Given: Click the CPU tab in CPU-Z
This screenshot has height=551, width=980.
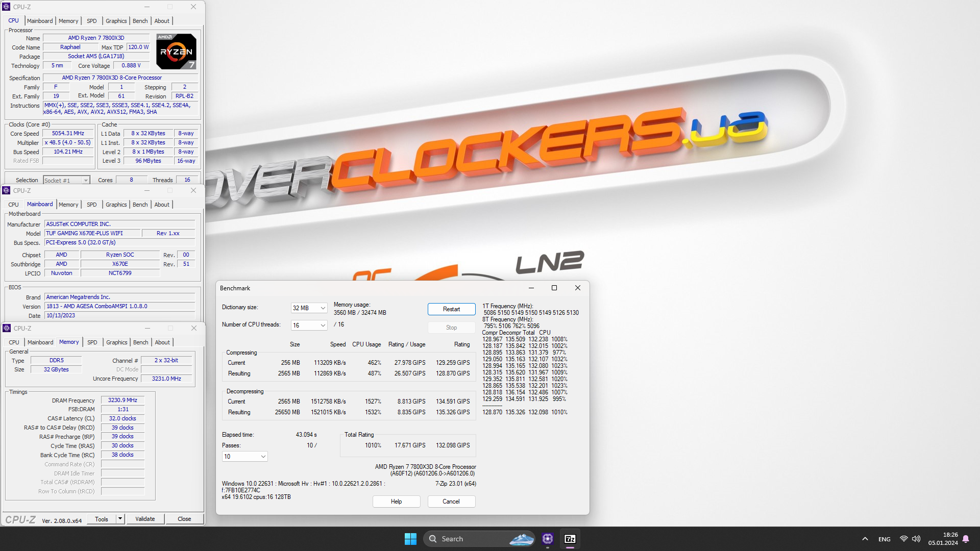Looking at the screenshot, I should tap(13, 20).
